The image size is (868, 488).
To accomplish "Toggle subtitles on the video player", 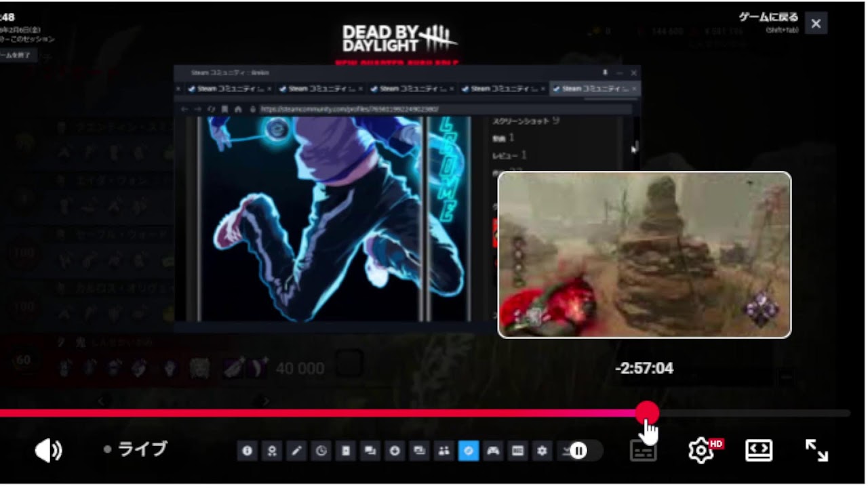I will 643,451.
